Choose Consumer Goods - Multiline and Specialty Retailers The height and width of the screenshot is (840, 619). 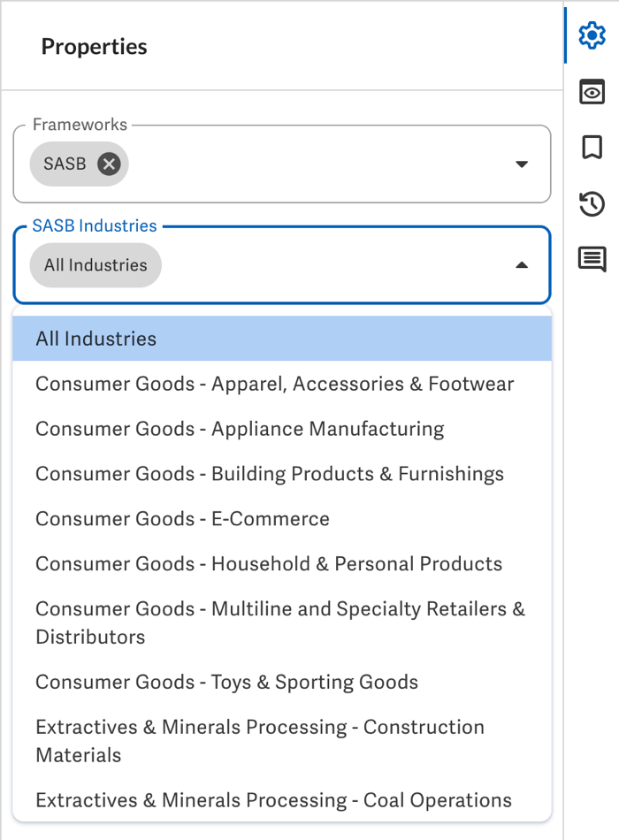point(282,622)
